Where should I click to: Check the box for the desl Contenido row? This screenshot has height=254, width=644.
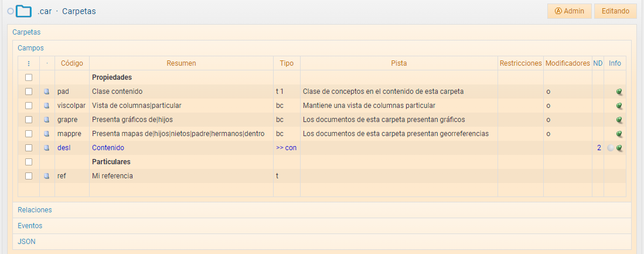coord(28,148)
